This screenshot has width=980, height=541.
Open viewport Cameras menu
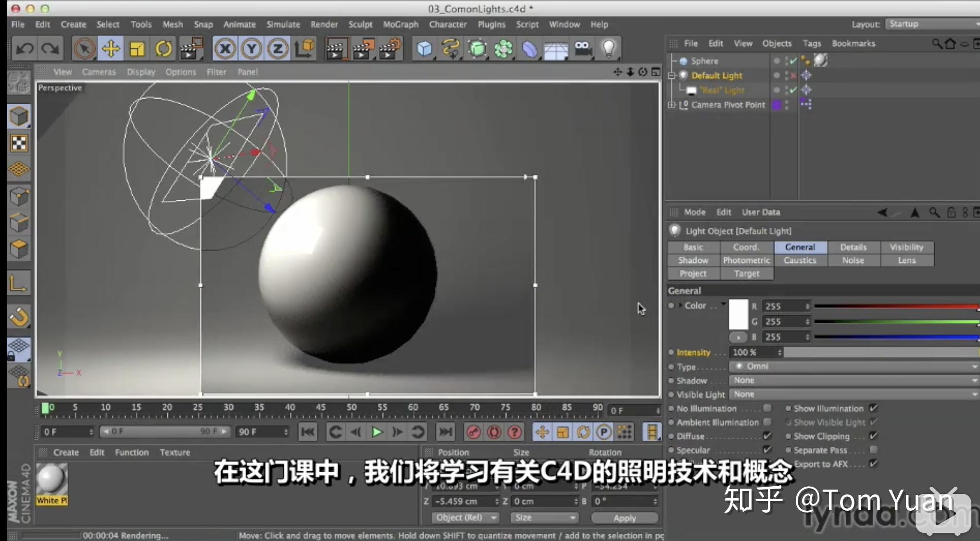tap(99, 72)
